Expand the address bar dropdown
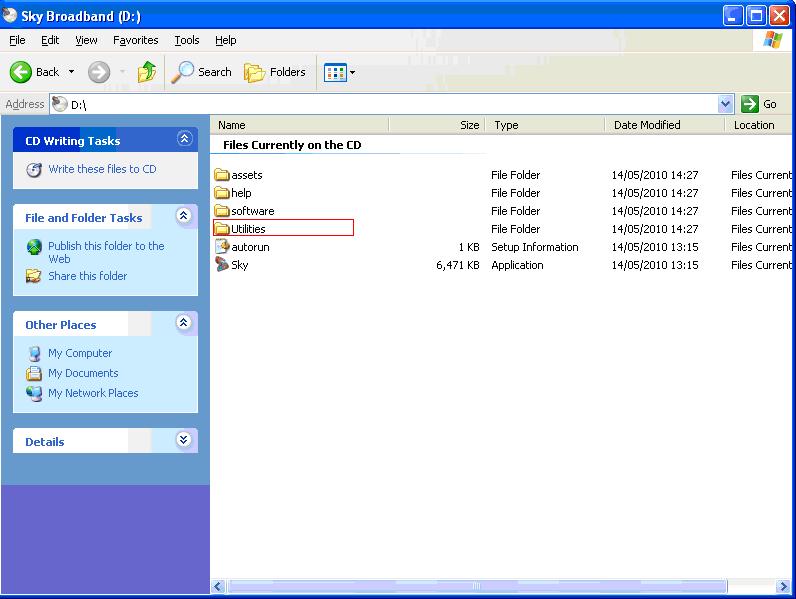 point(725,104)
